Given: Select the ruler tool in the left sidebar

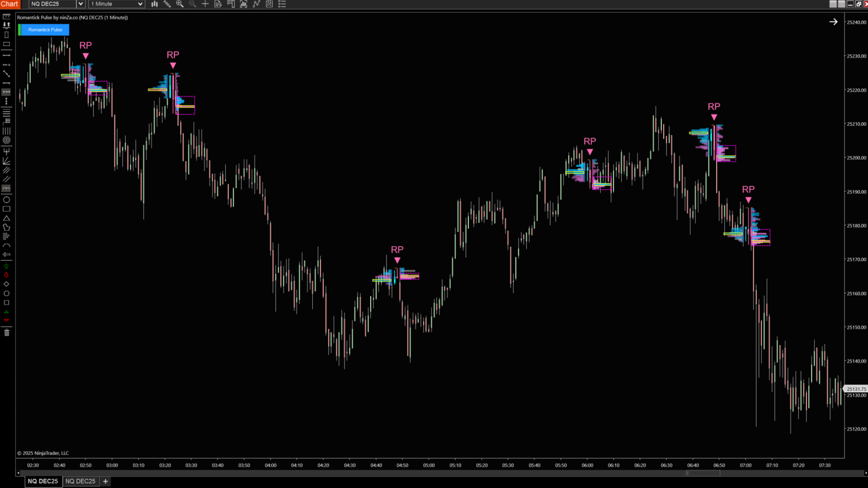Looking at the screenshot, I should pos(6,16).
